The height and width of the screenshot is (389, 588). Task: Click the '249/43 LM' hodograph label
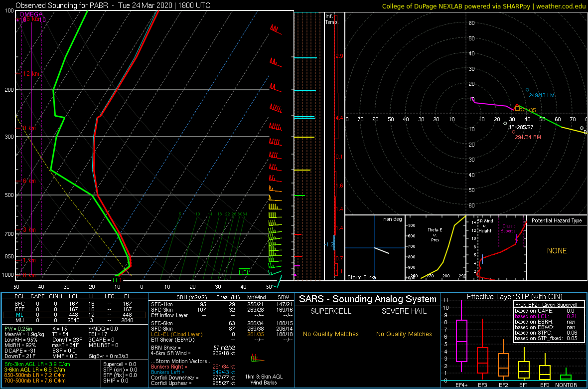(542, 95)
